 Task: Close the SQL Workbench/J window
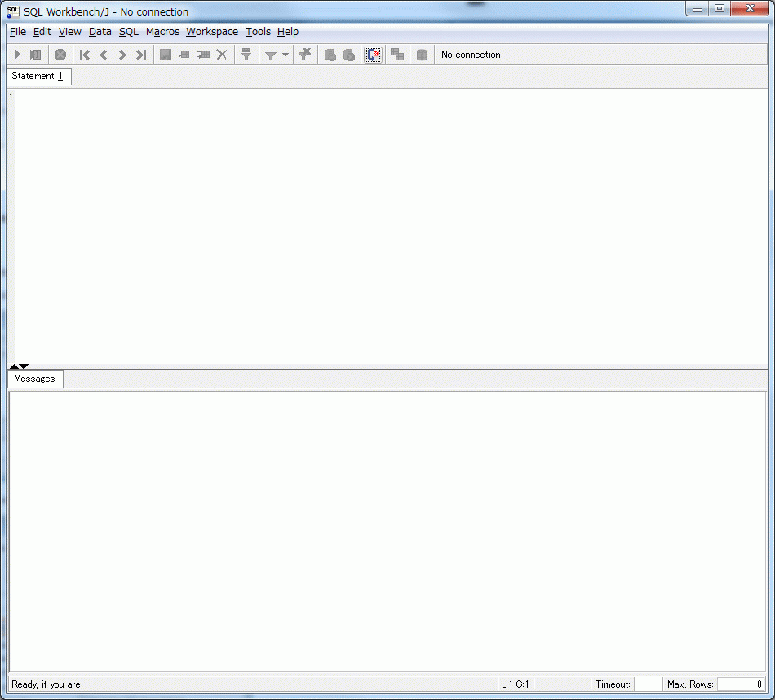750,9
